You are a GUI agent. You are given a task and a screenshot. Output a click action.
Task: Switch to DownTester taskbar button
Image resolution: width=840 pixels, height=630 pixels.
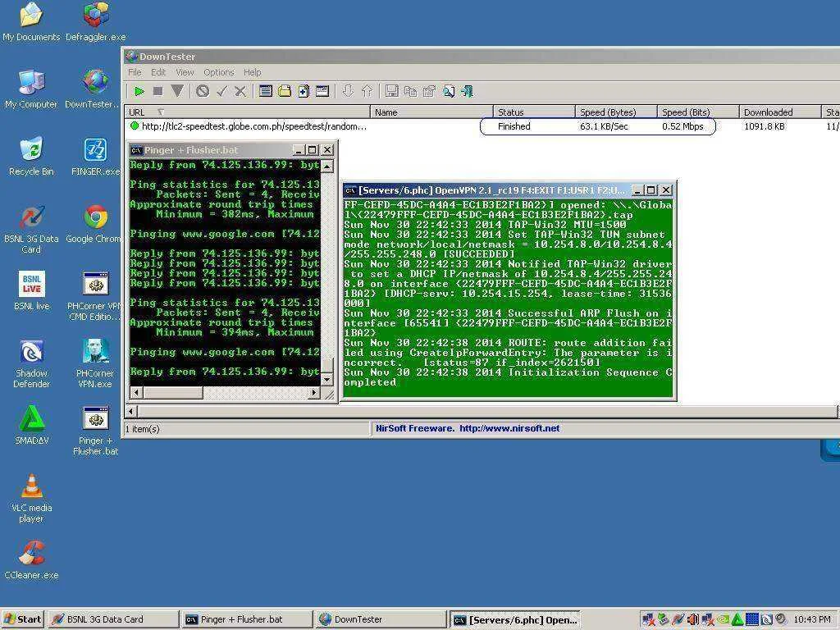point(381,619)
